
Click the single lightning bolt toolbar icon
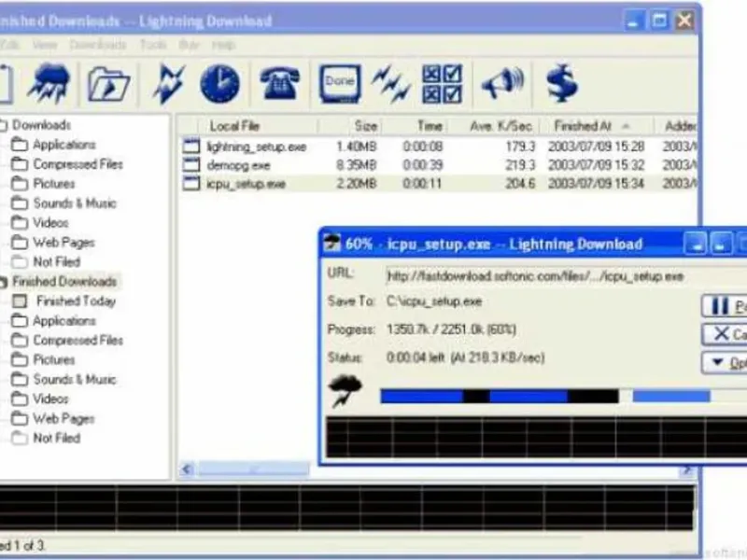[x=169, y=84]
